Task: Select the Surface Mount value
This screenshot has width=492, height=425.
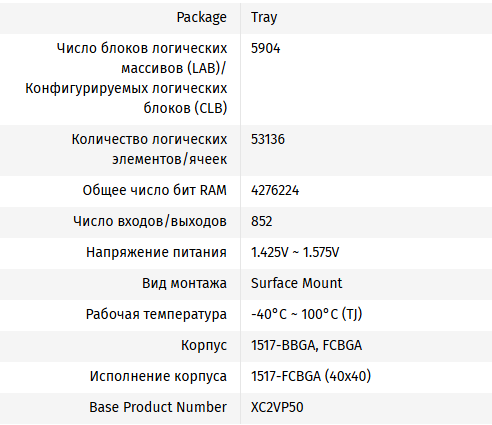Action: click(296, 283)
